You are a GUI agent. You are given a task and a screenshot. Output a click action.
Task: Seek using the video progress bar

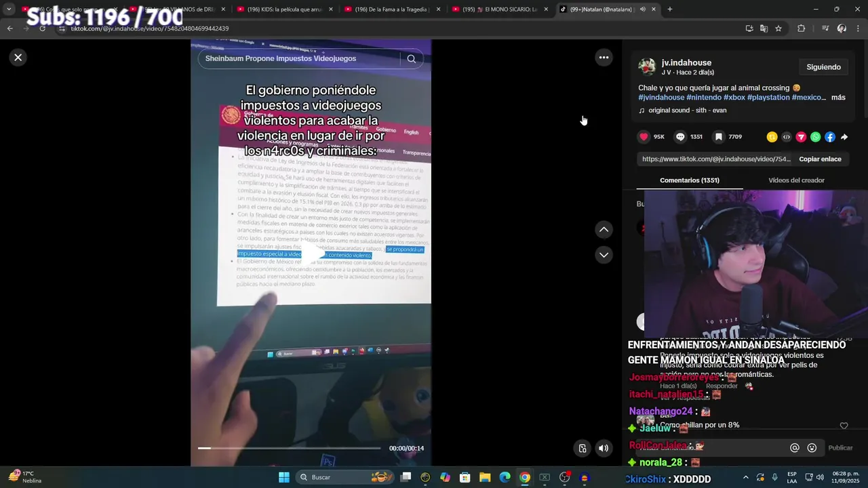tap(289, 448)
